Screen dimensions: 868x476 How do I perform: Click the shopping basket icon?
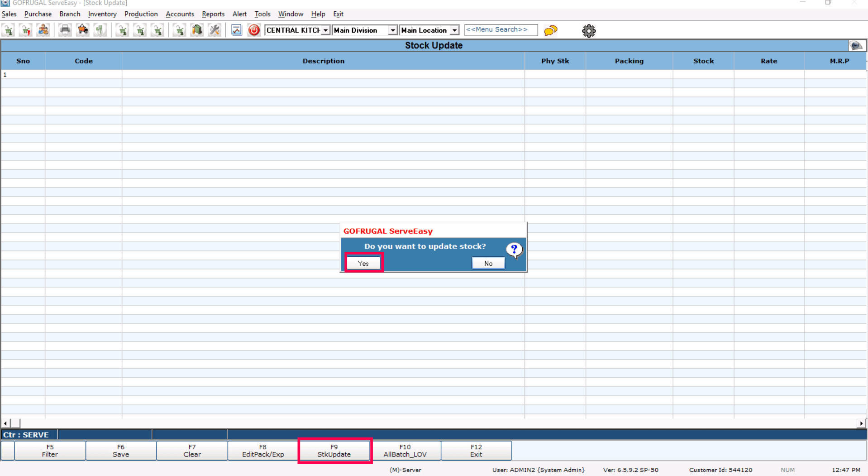(x=83, y=30)
